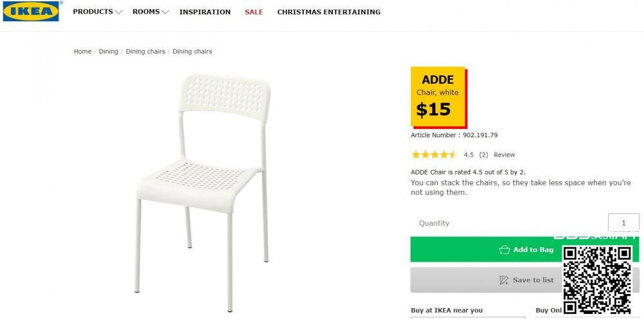Navigate to the Dining breadcrumb
Screen dimensions: 644x319
click(x=108, y=52)
